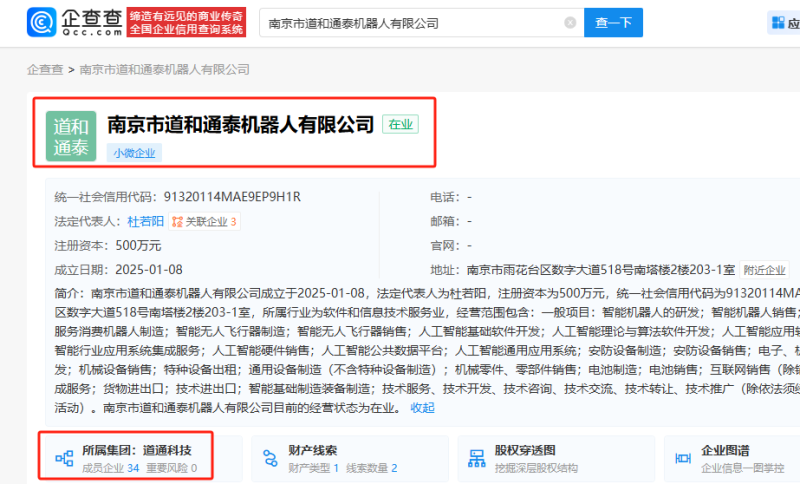Screen dimensions: 800x484
Task: Open legal representative 杜若阳 profile link
Action: 144,221
